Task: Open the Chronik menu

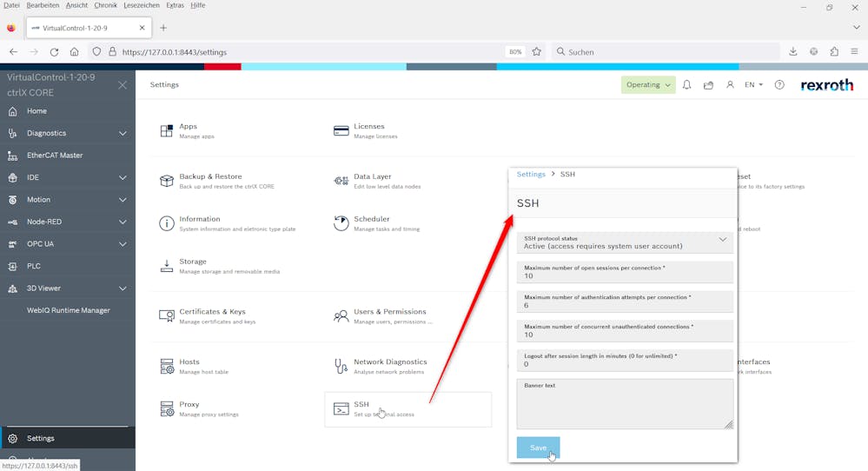Action: click(105, 5)
